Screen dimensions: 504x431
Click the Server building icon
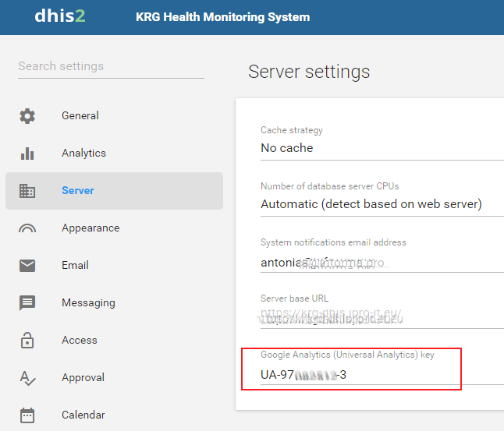click(x=27, y=191)
